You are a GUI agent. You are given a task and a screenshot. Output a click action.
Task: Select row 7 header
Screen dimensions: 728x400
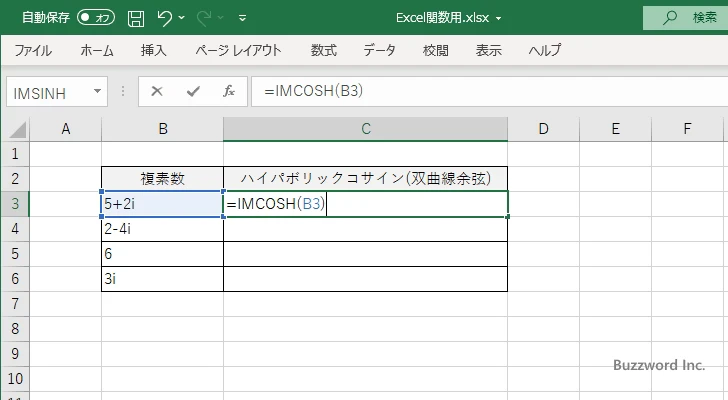pos(15,304)
